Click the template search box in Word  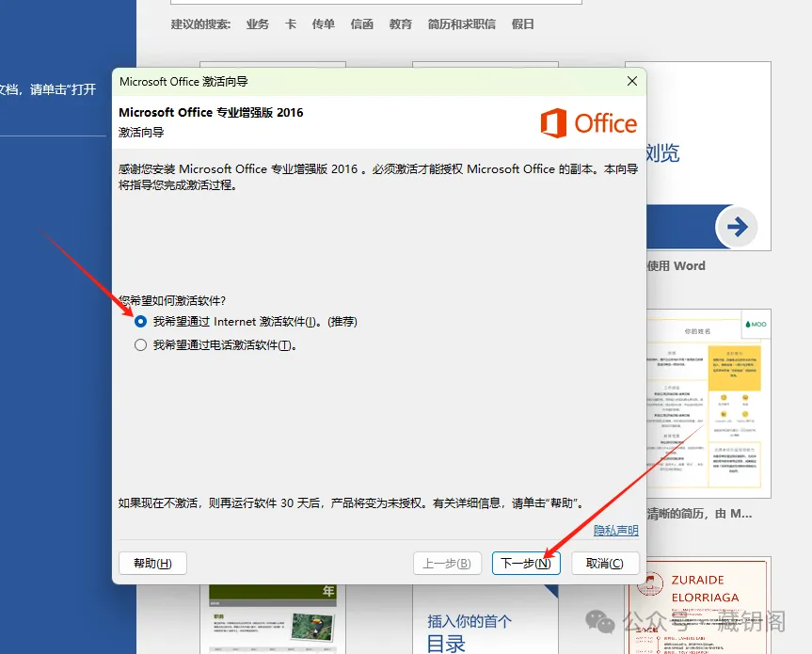click(x=376, y=2)
